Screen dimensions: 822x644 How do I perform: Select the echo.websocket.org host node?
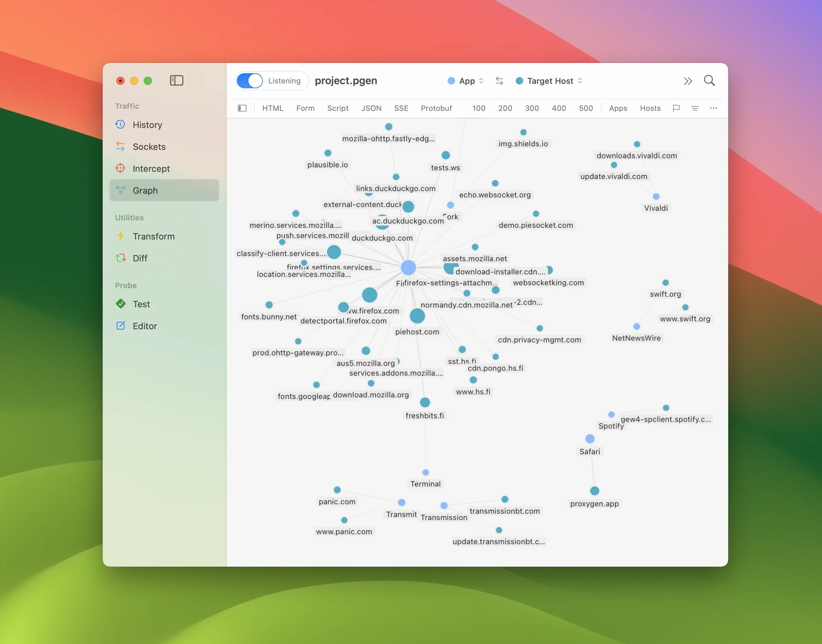click(495, 183)
